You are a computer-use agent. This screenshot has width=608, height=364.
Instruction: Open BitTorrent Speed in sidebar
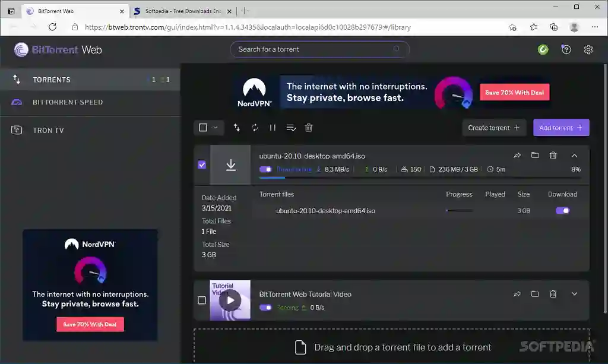click(x=90, y=102)
